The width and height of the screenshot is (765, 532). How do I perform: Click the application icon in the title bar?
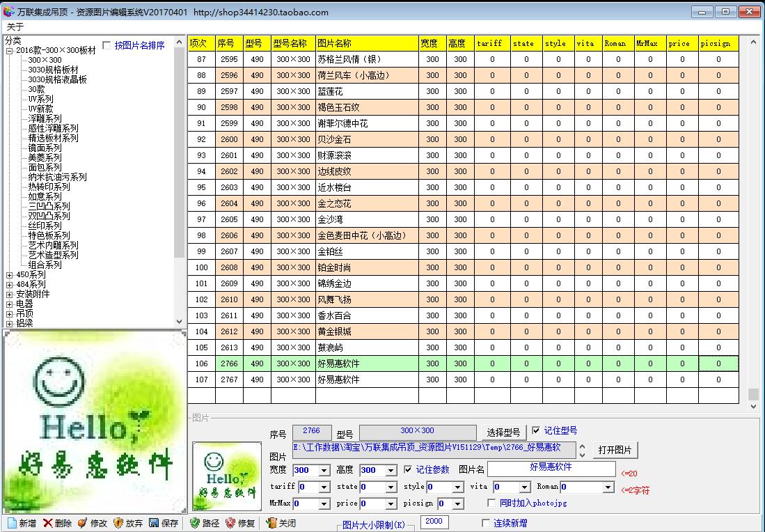coord(8,11)
